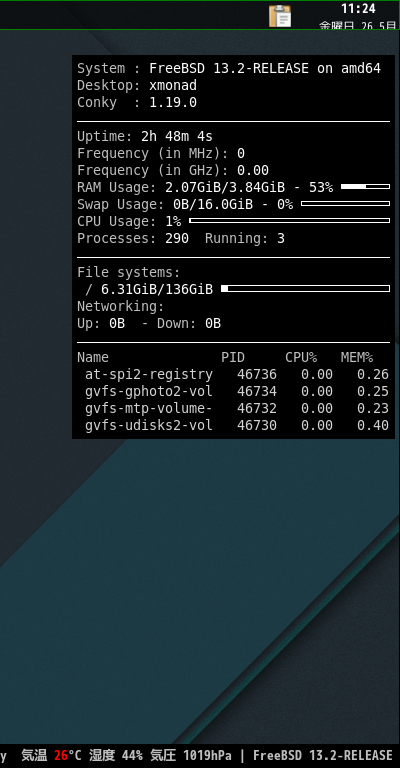Select the gvfs-mtp-volume- process row
The image size is (400, 768).
(x=237, y=408)
